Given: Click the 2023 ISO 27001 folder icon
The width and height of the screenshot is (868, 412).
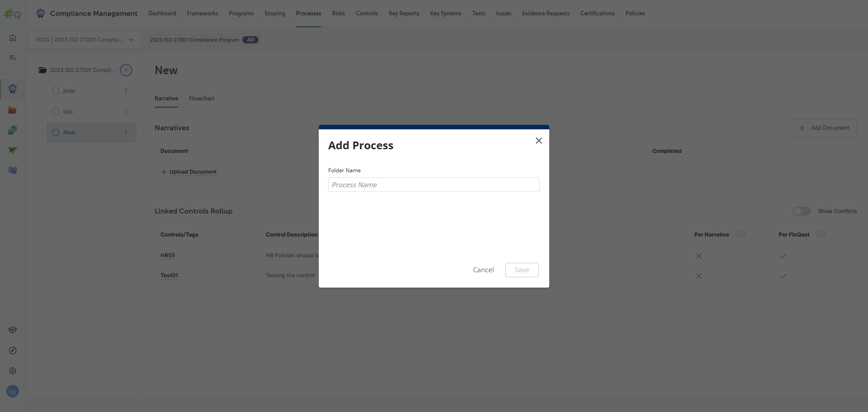Looking at the screenshot, I should point(42,70).
